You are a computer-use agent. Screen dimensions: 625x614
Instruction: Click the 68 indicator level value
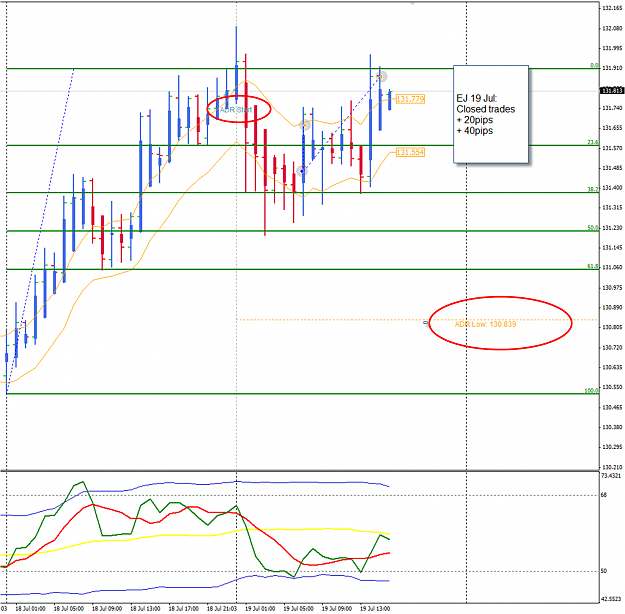click(x=603, y=495)
